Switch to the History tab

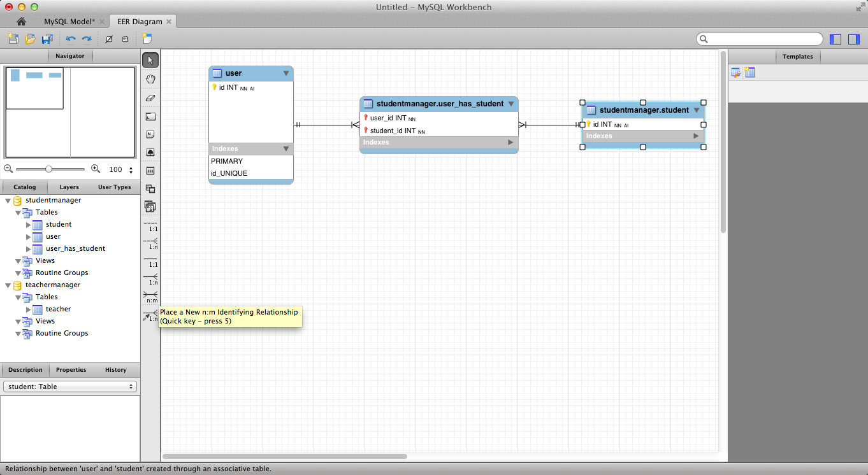coord(115,370)
